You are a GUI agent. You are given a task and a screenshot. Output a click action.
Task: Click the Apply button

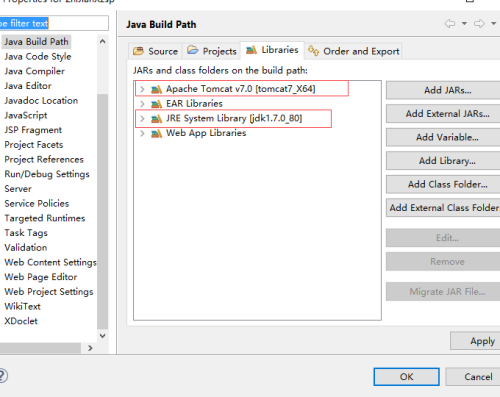(x=475, y=341)
